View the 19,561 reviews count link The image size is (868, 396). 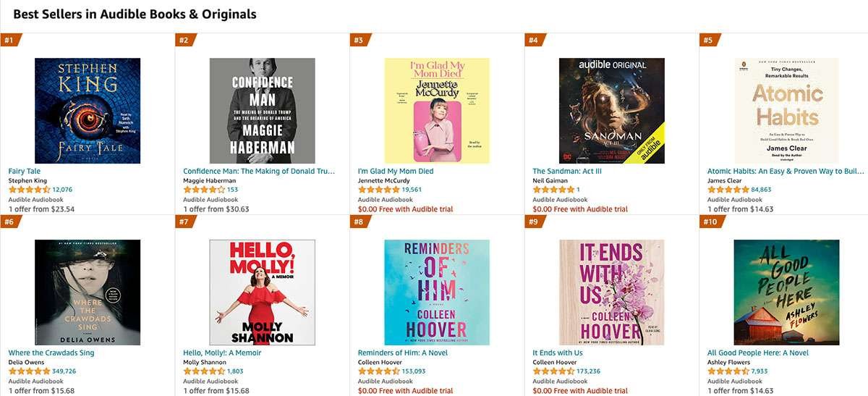412,190
